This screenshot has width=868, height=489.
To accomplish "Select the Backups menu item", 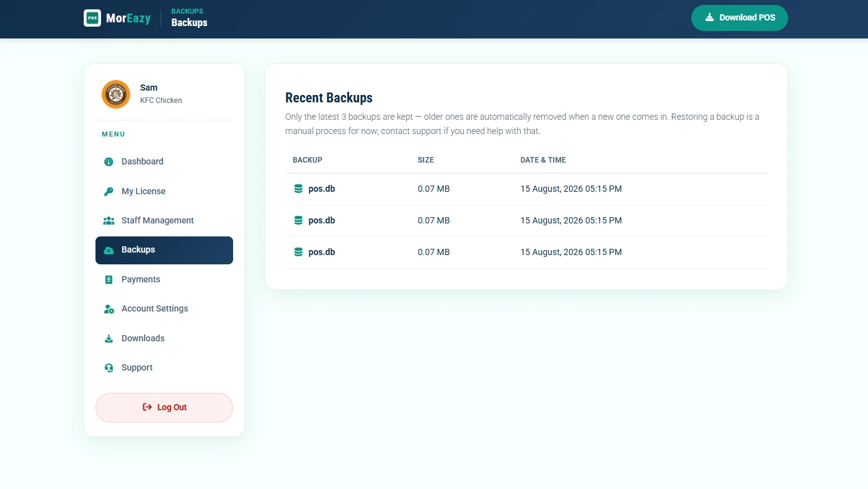I will coord(164,250).
